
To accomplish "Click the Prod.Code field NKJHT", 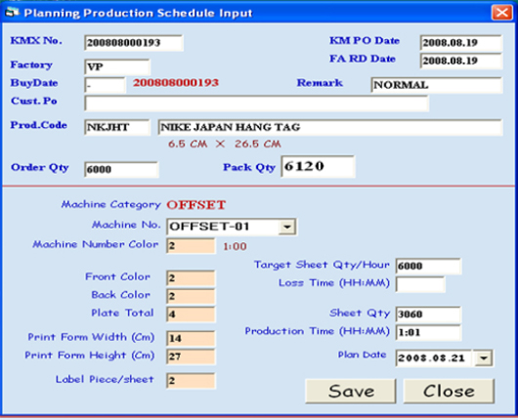I will click(117, 127).
